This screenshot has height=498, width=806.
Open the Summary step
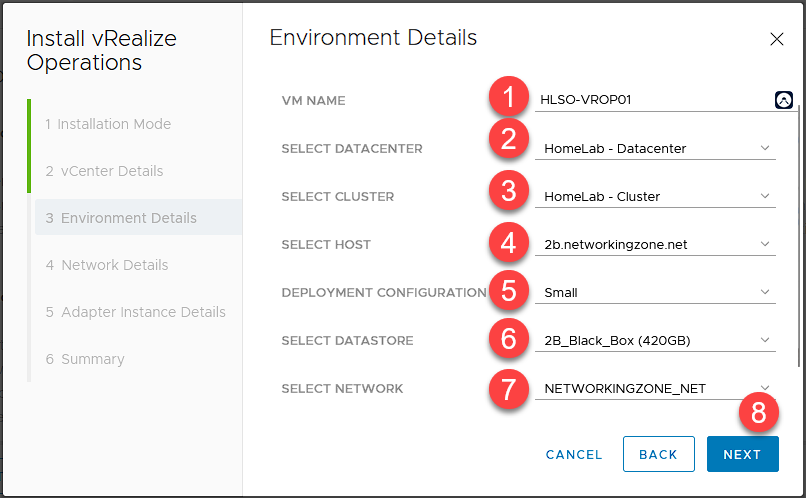coord(85,359)
